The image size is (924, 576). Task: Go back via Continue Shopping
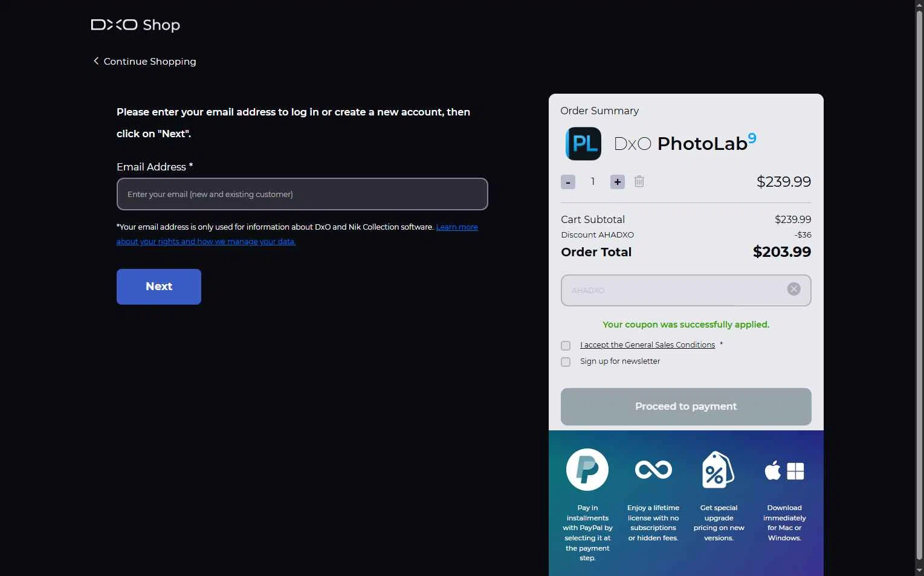tap(144, 61)
